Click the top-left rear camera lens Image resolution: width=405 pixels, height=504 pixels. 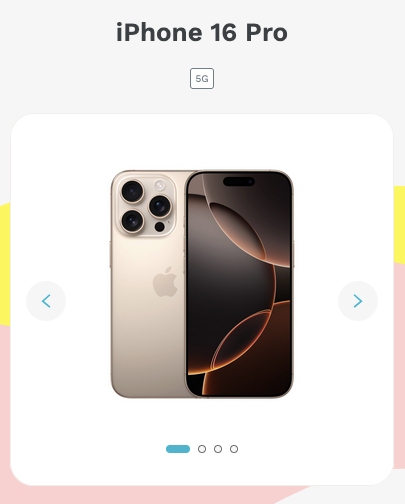132,191
